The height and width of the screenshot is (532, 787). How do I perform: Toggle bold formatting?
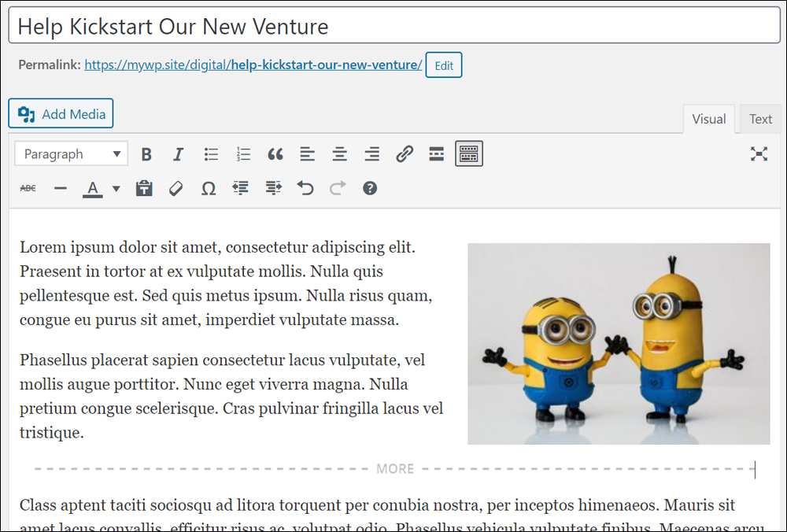coord(146,154)
